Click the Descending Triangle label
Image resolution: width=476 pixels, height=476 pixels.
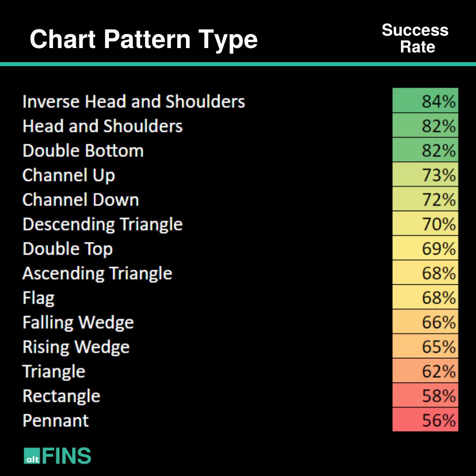tap(103, 224)
